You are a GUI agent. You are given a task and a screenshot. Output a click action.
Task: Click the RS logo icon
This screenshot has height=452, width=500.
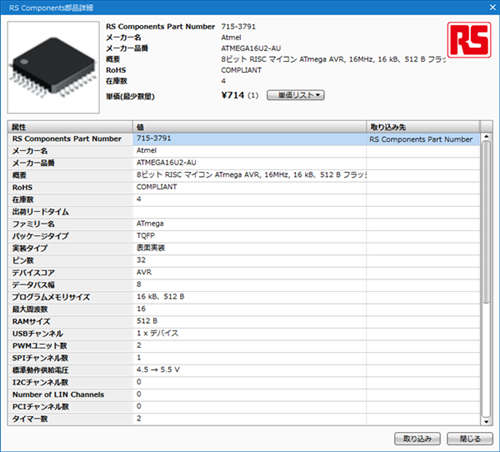[x=469, y=40]
